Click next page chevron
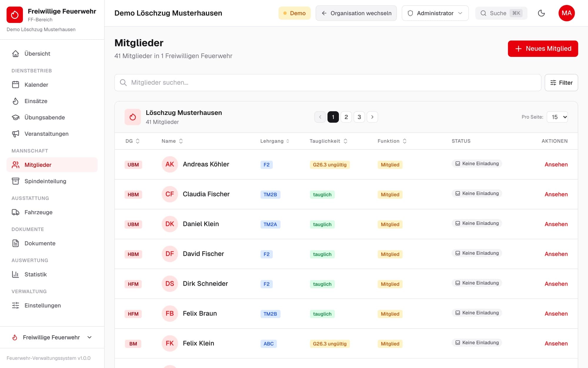The width and height of the screenshot is (588, 368). [372, 117]
